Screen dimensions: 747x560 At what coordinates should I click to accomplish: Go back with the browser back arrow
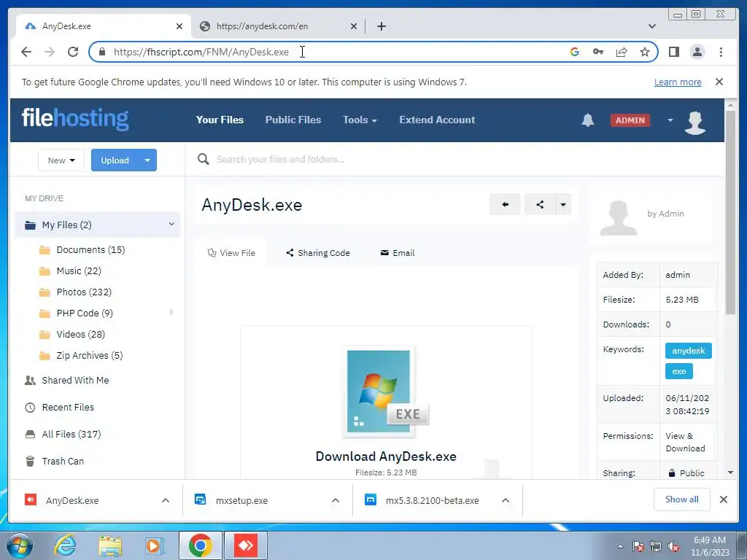[26, 52]
